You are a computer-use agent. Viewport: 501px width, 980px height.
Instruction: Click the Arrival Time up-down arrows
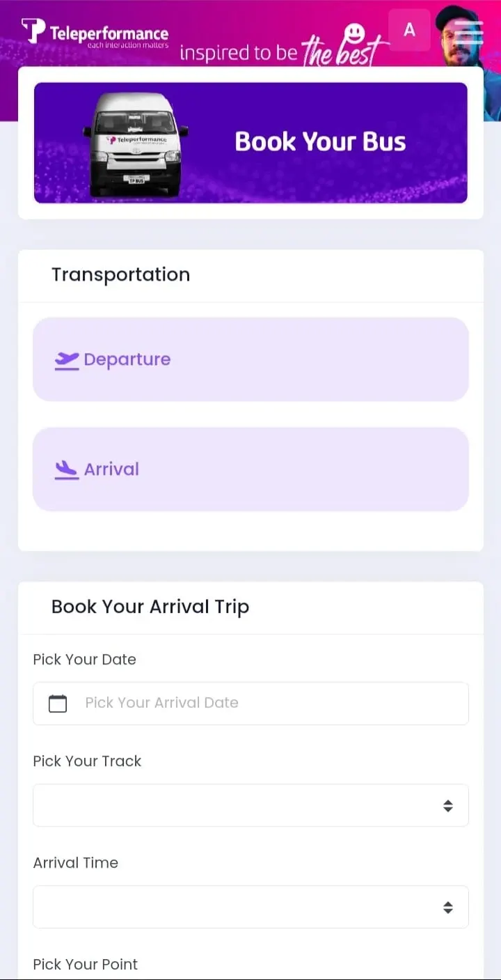[448, 907]
